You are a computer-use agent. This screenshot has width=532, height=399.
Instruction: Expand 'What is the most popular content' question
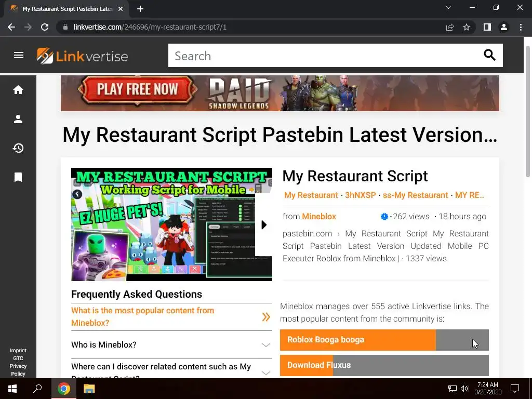[171, 316]
